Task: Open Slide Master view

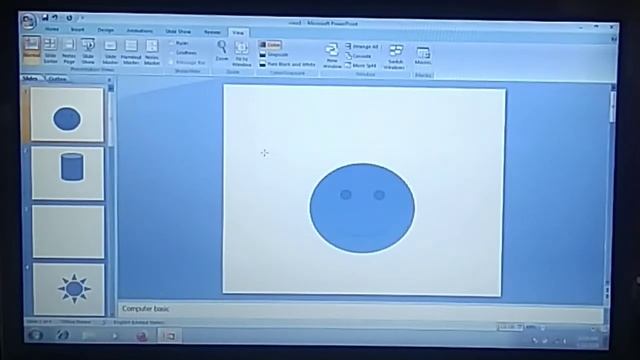Action: pos(110,52)
